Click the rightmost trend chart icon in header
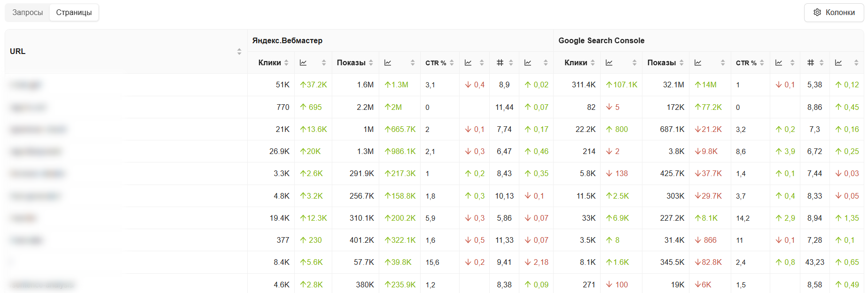Image resolution: width=868 pixels, height=293 pixels. (838, 63)
